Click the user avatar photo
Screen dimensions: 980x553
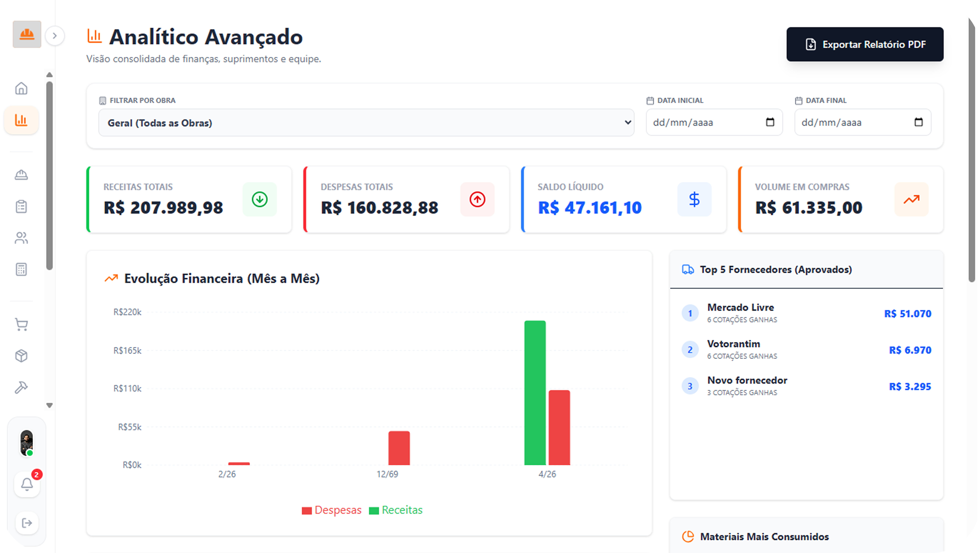point(27,443)
